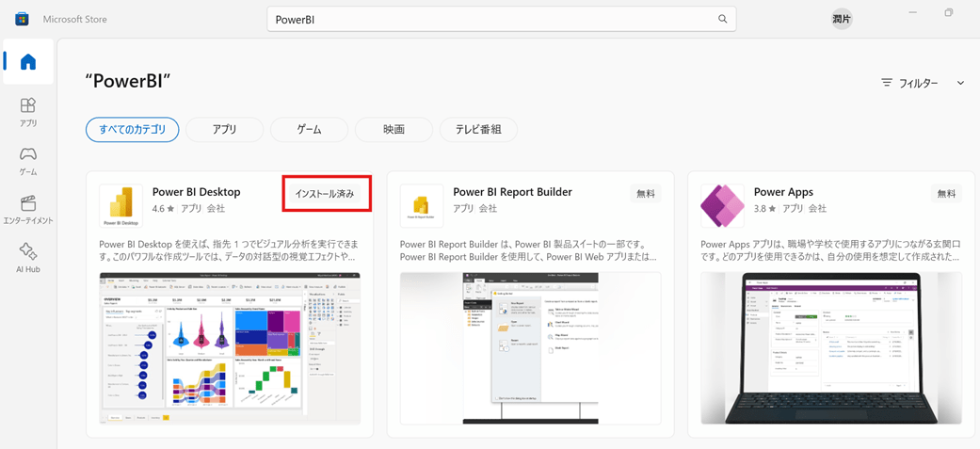Viewport: 980px width, 449px height.
Task: Open the フィルター filter icon
Action: coord(887,83)
